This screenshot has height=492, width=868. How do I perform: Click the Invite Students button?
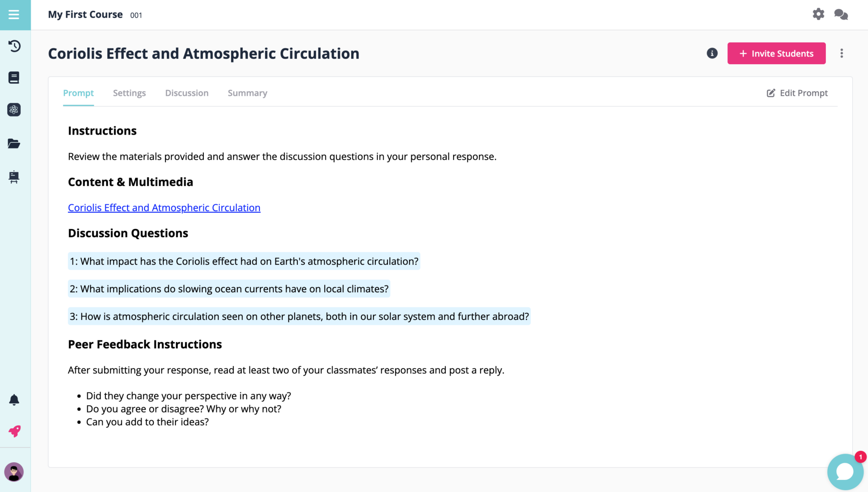point(776,53)
